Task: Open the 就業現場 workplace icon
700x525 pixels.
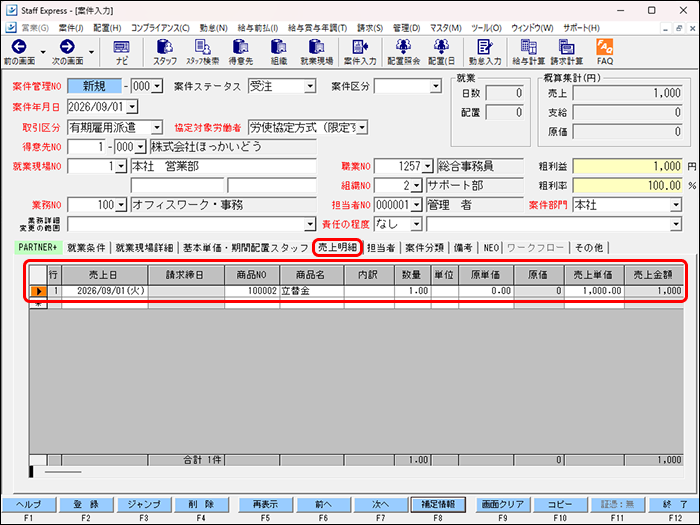Action: point(317,52)
